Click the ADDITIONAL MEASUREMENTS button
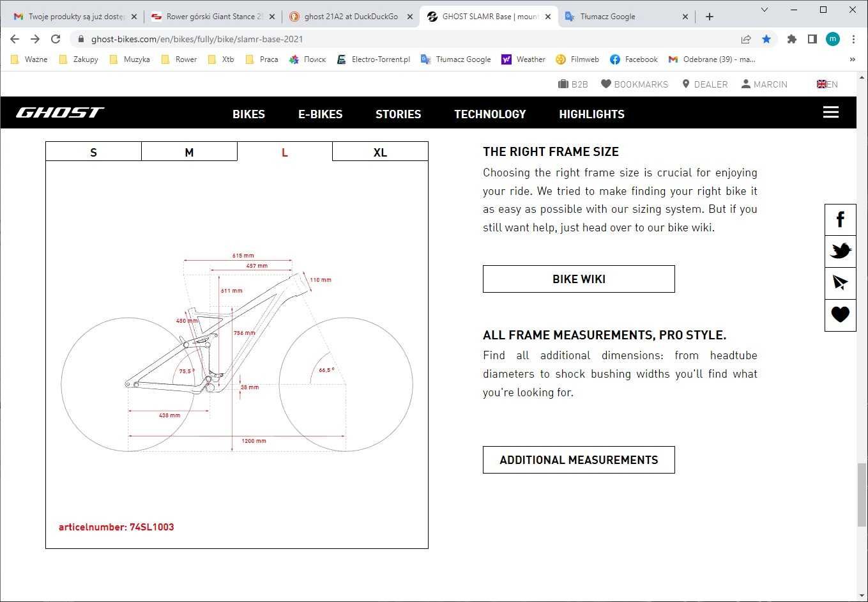 click(579, 460)
